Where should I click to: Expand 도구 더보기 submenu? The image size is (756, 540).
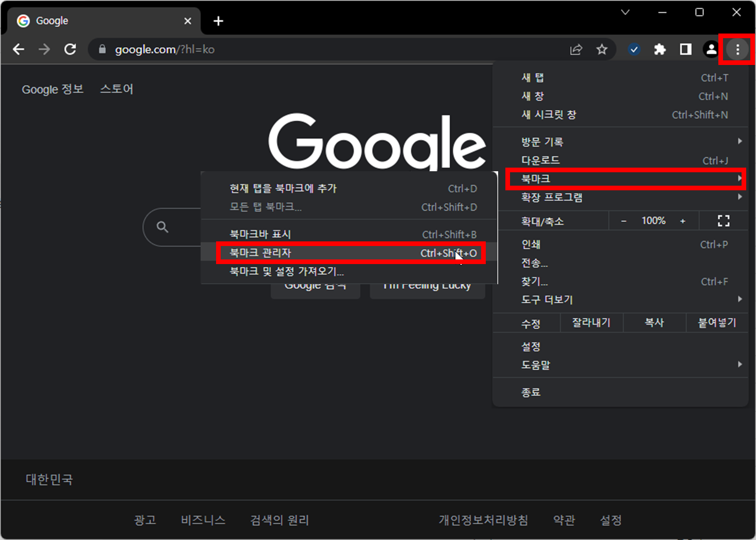point(621,300)
